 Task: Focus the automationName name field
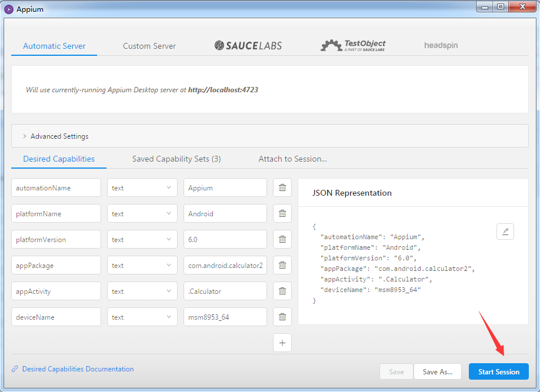coord(56,187)
